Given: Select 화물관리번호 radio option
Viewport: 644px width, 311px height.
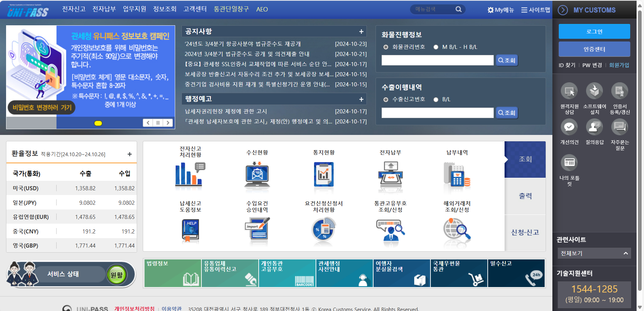Looking at the screenshot, I should point(386,47).
